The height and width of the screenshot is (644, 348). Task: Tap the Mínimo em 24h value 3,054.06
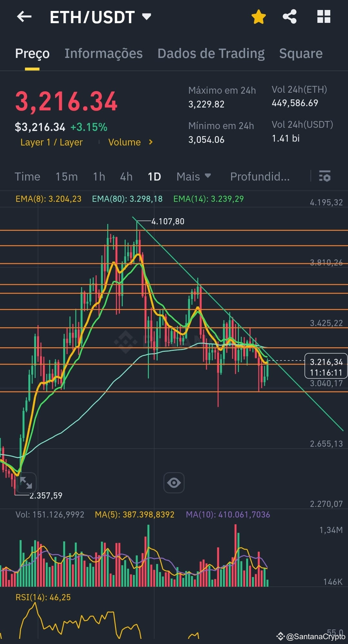[206, 140]
